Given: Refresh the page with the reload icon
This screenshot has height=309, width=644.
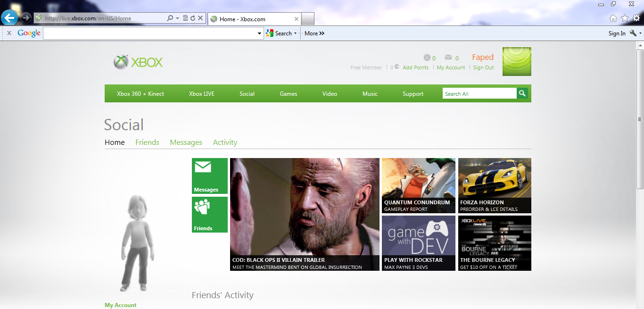Looking at the screenshot, I should (193, 18).
